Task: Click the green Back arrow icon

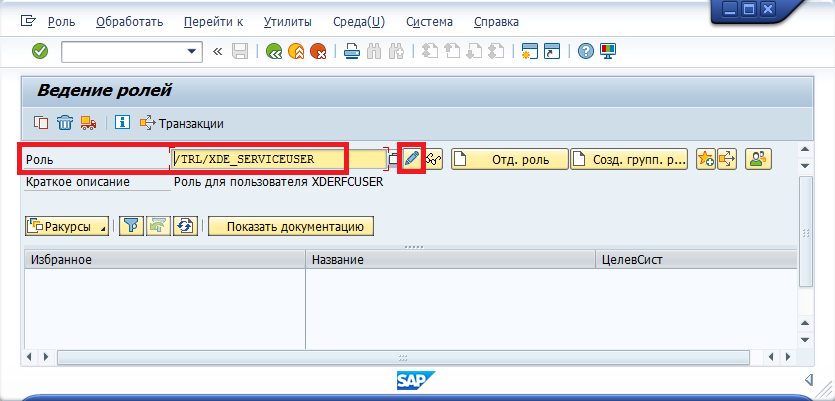Action: (x=273, y=51)
